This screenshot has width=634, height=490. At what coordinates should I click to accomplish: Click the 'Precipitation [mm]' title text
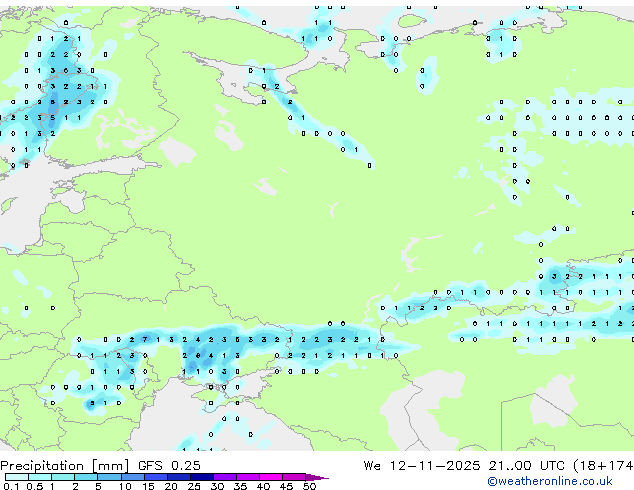(x=65, y=466)
